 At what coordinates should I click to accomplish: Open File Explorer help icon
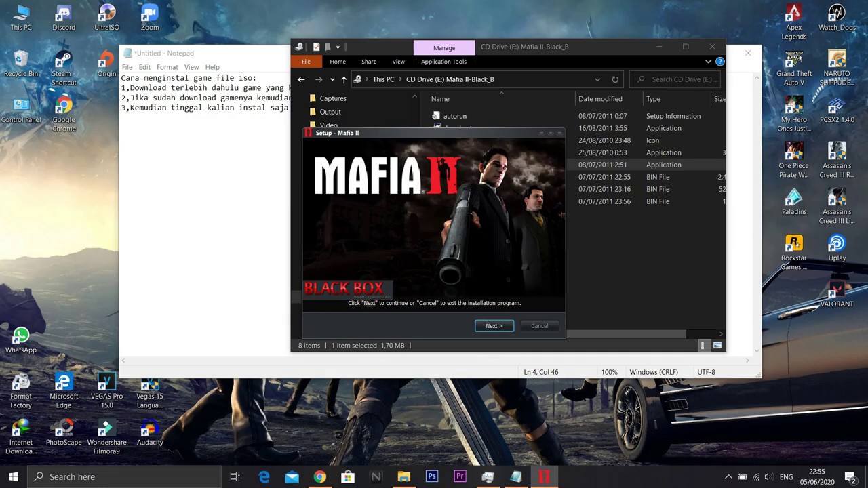(719, 62)
